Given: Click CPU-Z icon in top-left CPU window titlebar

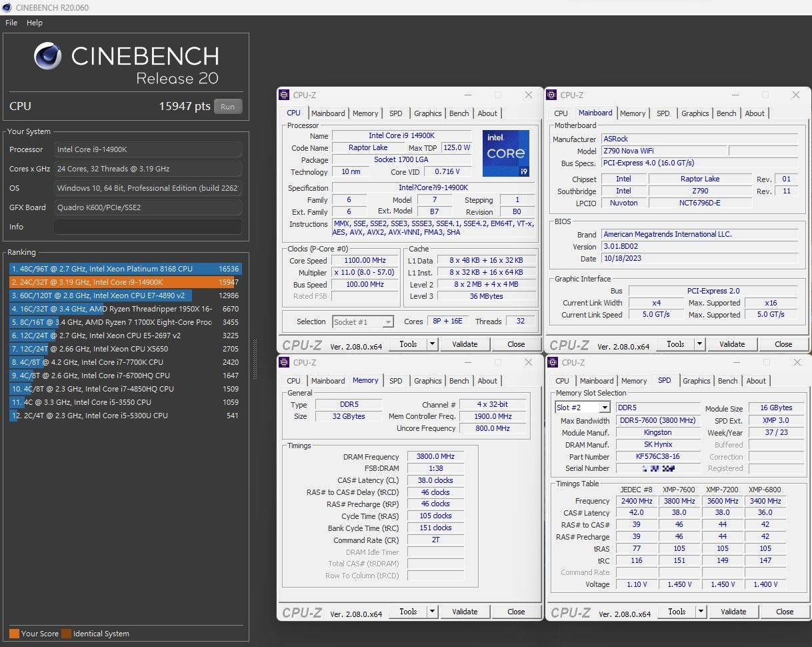Looking at the screenshot, I should [285, 95].
